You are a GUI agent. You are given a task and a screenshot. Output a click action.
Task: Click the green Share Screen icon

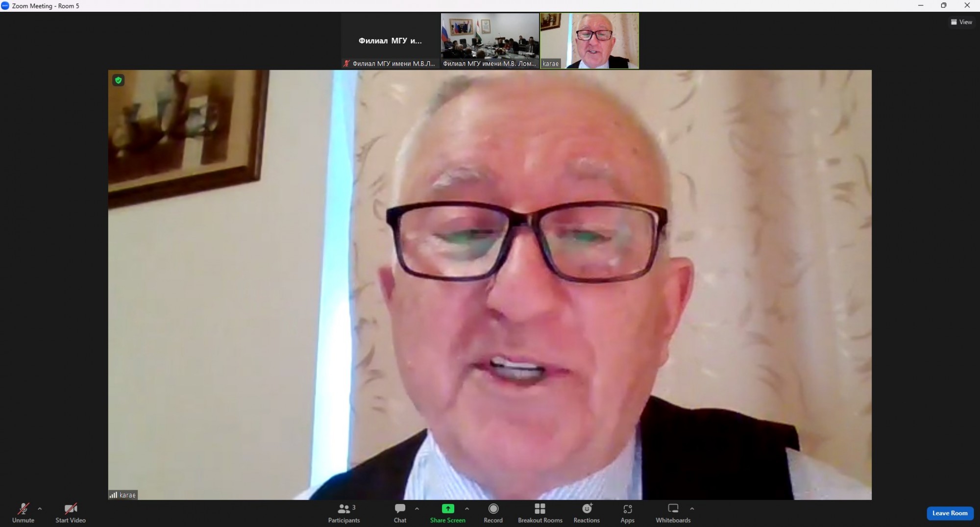click(x=448, y=508)
